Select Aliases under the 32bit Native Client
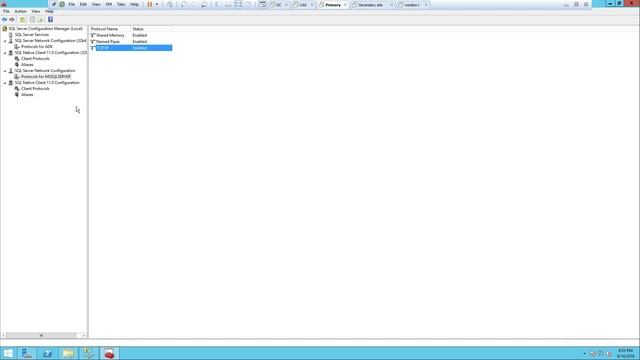 point(27,64)
